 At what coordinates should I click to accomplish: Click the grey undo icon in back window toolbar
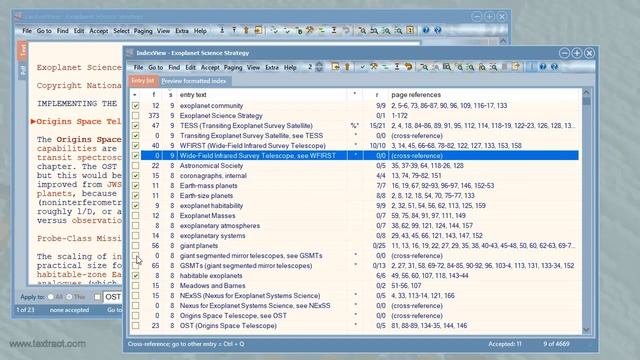tap(346, 31)
